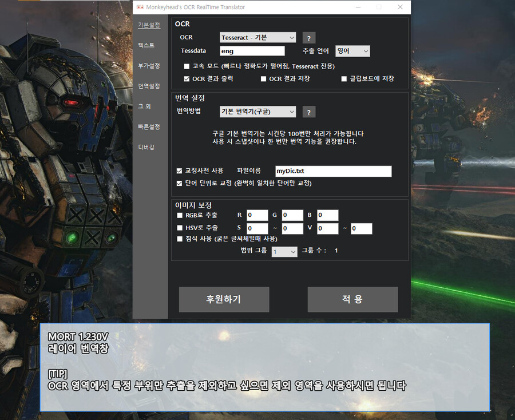Enable 클립보드에 저장 checkbox
The width and height of the screenshot is (515, 420).
tap(344, 79)
